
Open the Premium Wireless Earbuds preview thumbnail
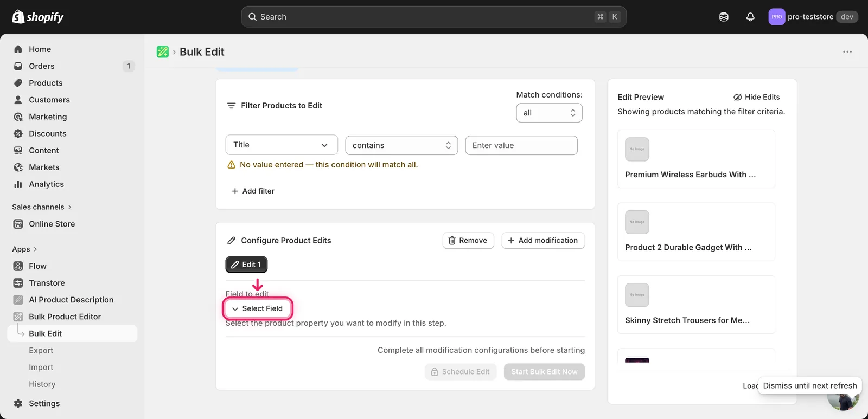click(637, 149)
